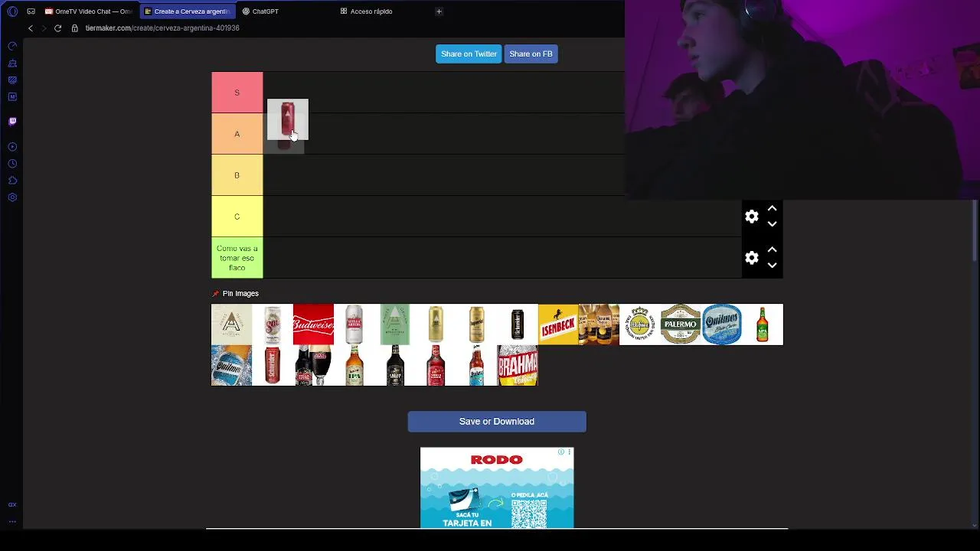Go back with the browser back arrow
This screenshot has width=980, height=551.
(x=31, y=28)
